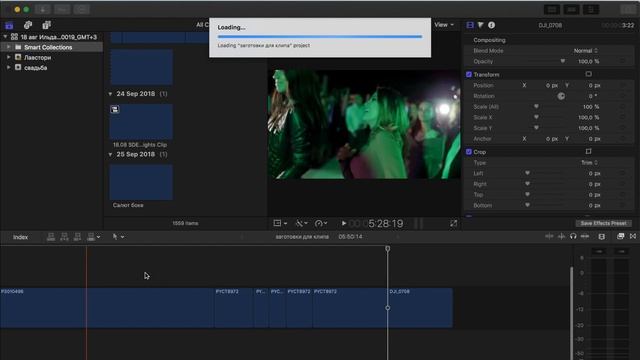Show Transform onscreen controls in inspector

[588, 74]
